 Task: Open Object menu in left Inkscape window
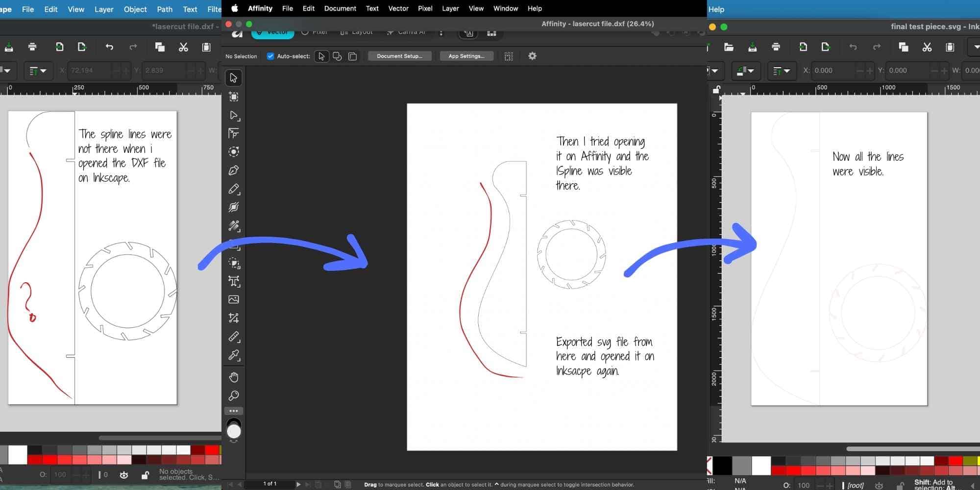point(135,9)
